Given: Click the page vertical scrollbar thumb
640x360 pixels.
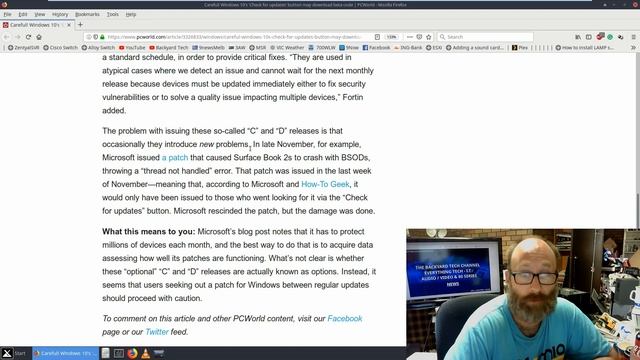Looking at the screenshot, I should [x=637, y=210].
